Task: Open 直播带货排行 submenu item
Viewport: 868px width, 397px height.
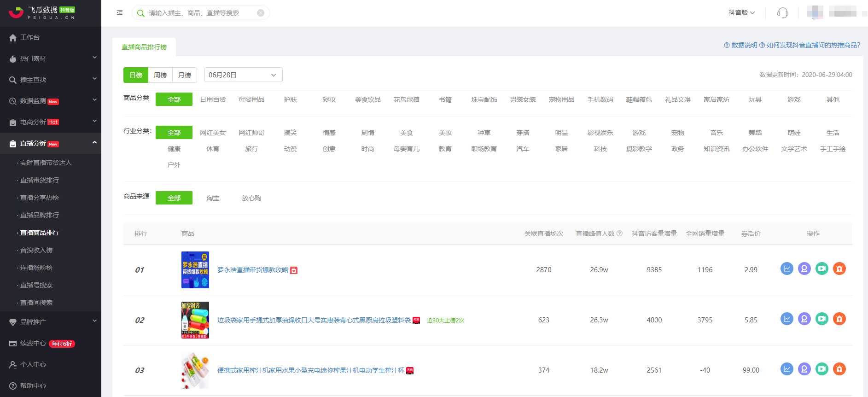Action: [x=40, y=180]
